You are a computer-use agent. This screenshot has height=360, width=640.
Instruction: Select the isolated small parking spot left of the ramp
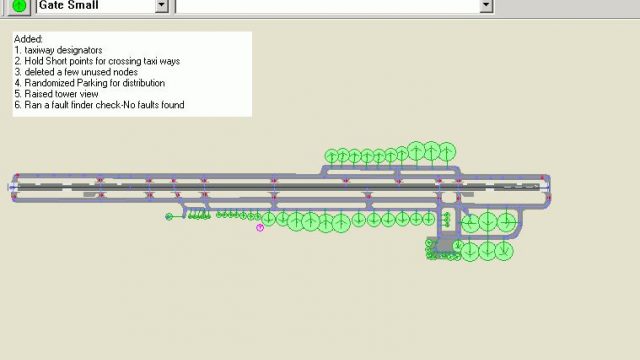tap(169, 216)
